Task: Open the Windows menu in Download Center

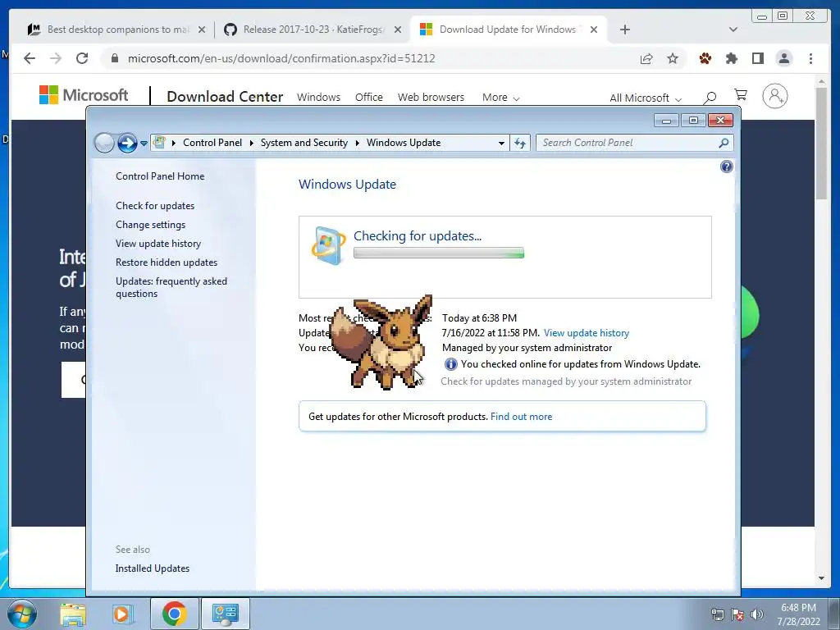Action: click(319, 97)
